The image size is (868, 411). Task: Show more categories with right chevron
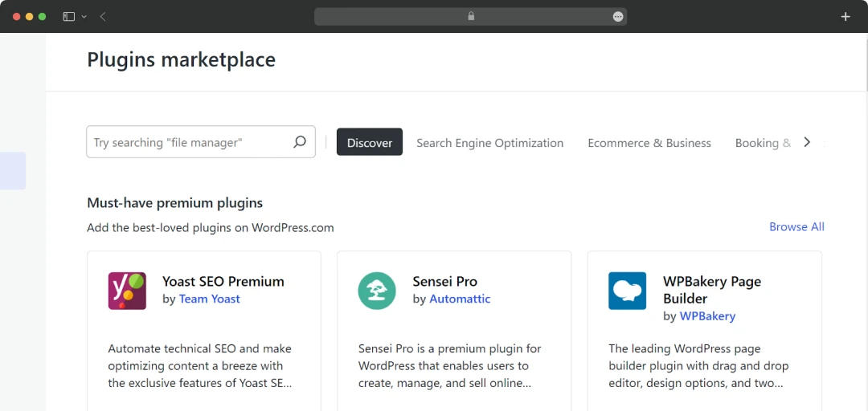[807, 142]
